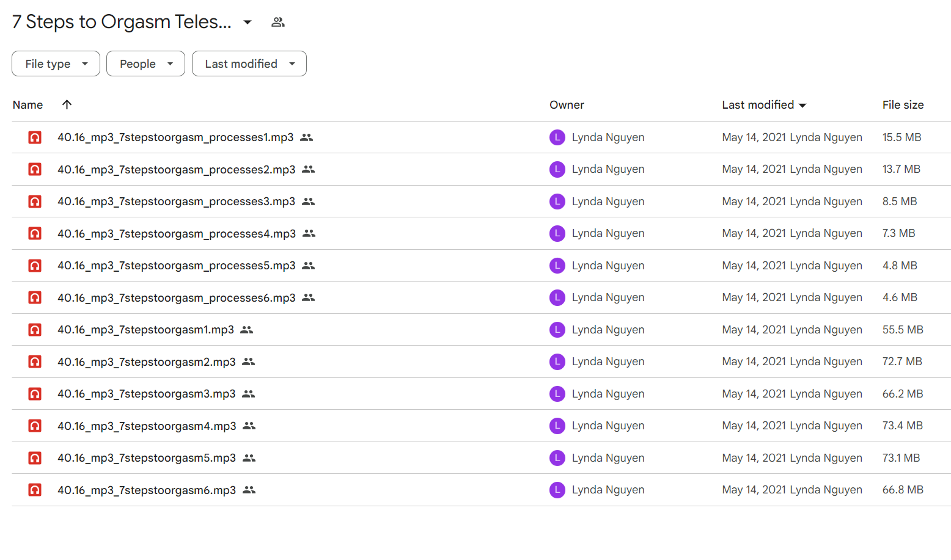Viewport: 951px width, 560px height.
Task: Click audio file icon for processes1.mp3
Action: (35, 137)
